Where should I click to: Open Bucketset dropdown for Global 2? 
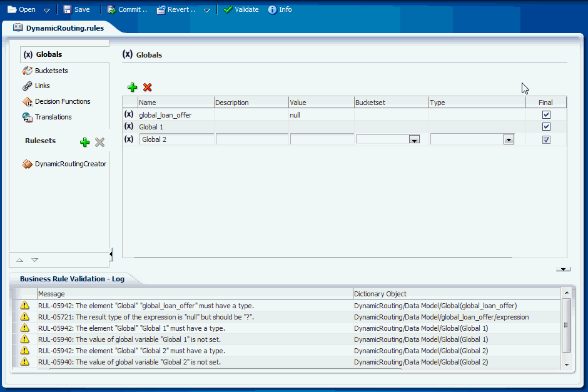click(x=414, y=140)
